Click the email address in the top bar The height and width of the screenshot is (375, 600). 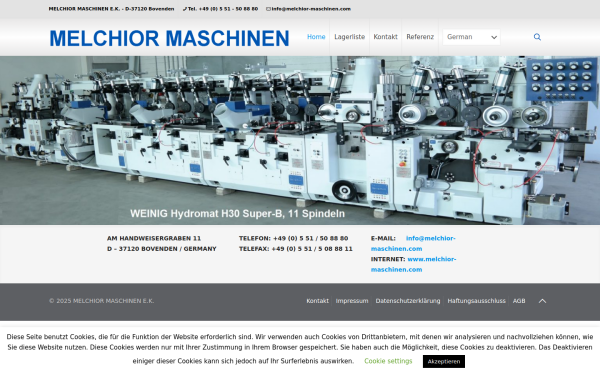311,9
